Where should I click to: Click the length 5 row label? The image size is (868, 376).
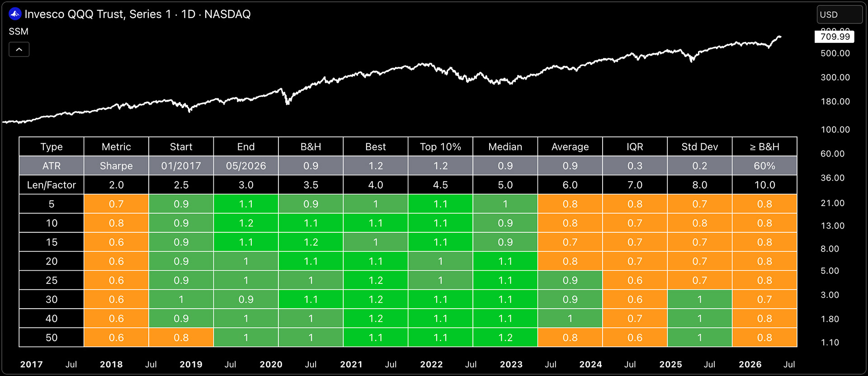click(x=52, y=204)
